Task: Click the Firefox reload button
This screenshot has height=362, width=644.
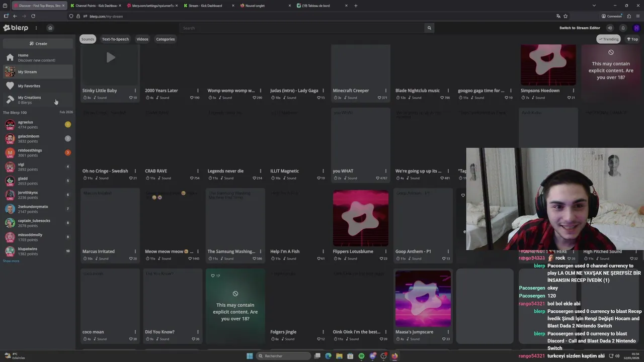Action: click(33, 16)
